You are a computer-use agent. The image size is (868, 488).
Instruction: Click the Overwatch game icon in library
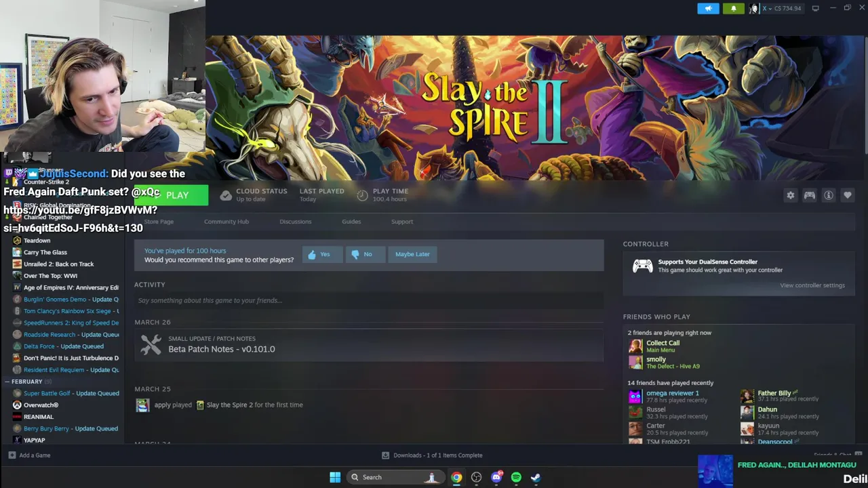(17, 405)
